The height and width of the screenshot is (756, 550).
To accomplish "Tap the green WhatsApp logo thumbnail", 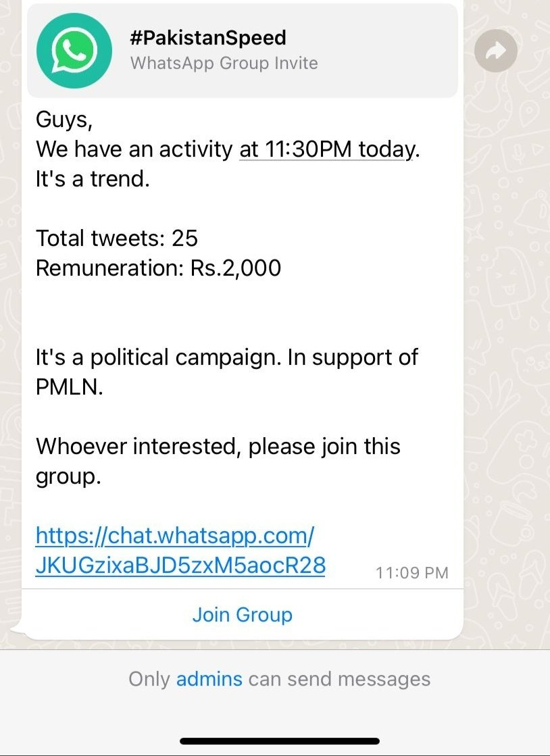I will [74, 51].
